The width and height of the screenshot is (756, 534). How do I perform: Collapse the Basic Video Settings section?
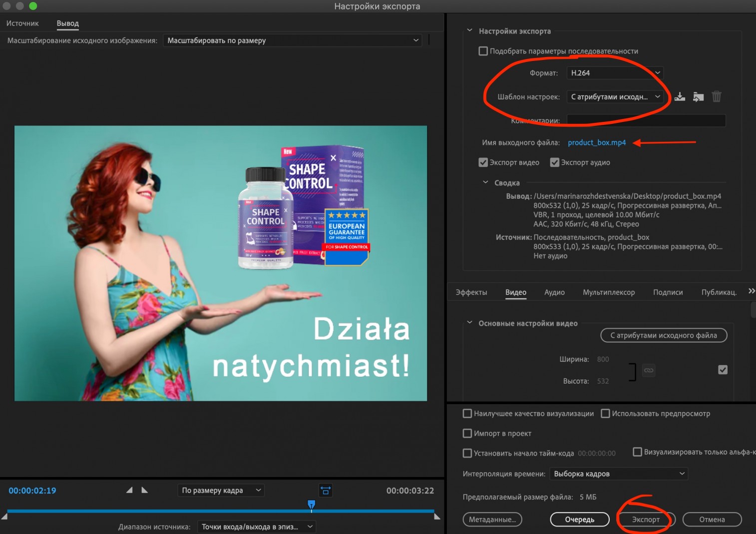click(x=469, y=323)
